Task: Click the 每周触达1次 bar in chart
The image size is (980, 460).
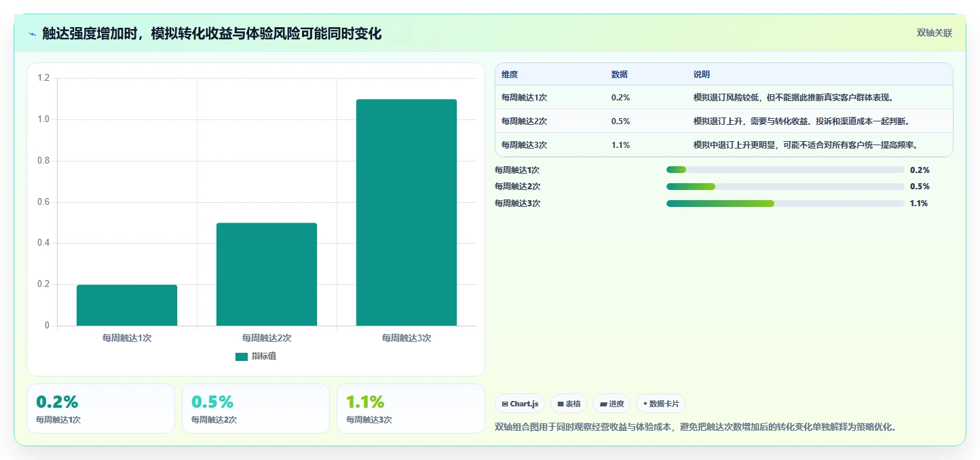Action: [127, 305]
